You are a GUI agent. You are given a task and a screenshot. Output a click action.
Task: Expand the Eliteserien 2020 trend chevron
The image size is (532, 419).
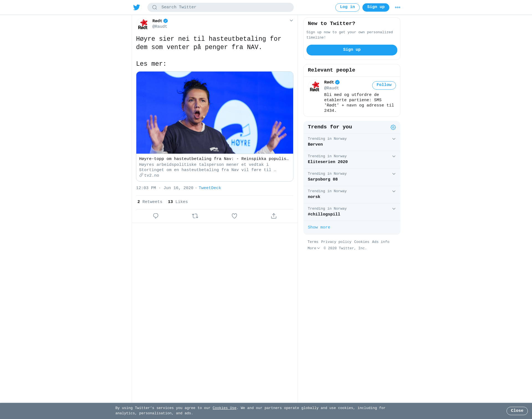click(394, 156)
